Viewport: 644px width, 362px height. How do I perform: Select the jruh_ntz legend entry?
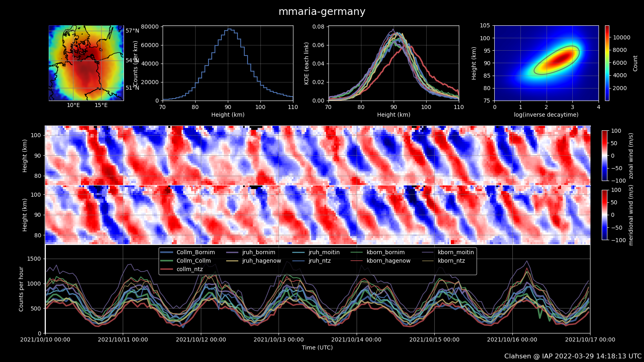point(312,261)
